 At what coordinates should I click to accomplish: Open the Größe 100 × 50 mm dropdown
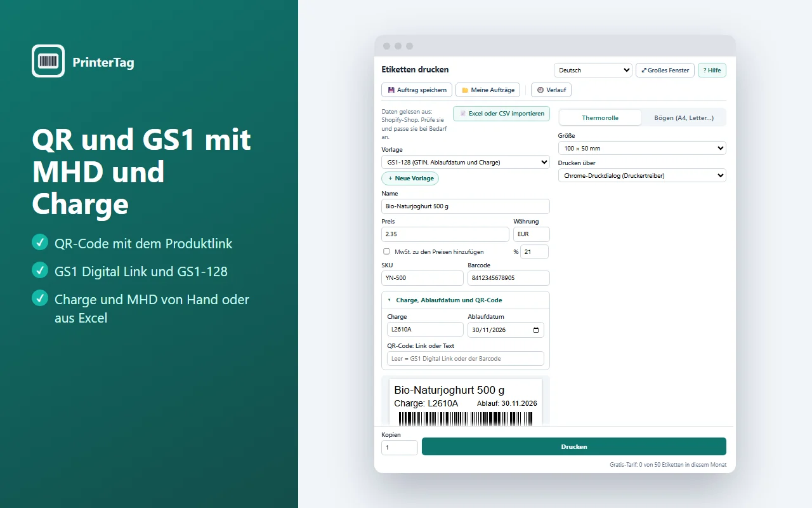(642, 148)
